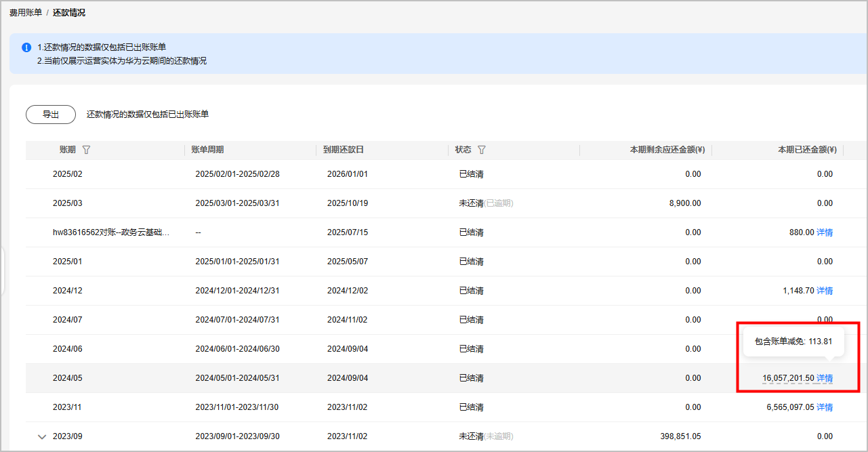Click the left edge sidebar collapse handle
Image resolution: width=868 pixels, height=452 pixels.
tap(3, 271)
